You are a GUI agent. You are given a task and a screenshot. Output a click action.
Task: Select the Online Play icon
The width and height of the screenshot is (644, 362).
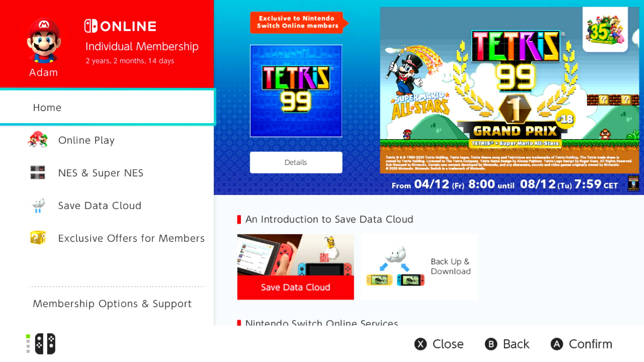coord(39,140)
